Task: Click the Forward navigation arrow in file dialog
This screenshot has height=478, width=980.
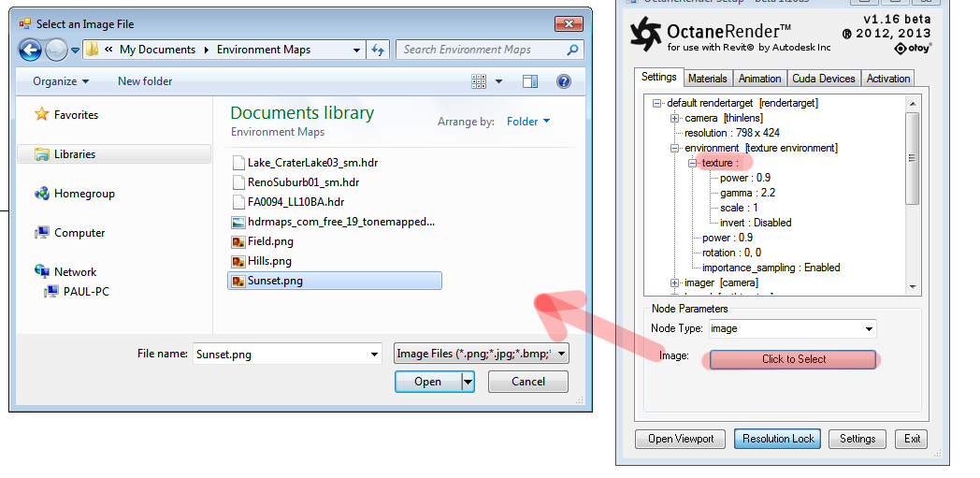Action: (56, 50)
